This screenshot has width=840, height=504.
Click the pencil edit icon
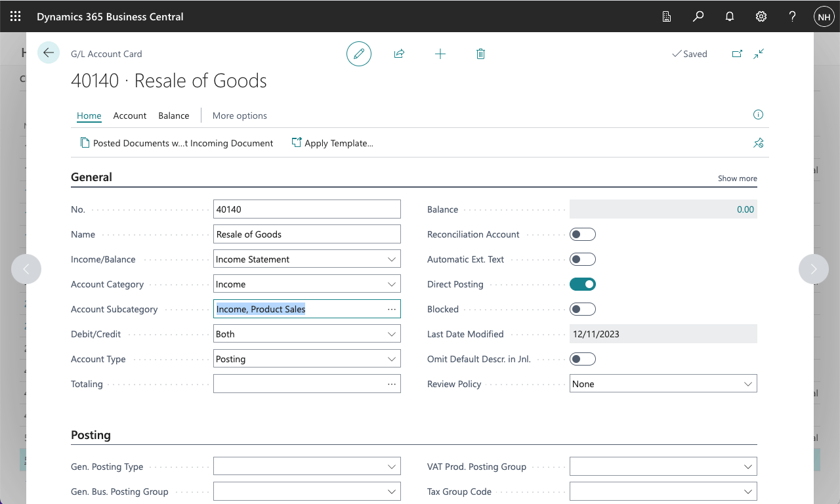pyautogui.click(x=358, y=54)
